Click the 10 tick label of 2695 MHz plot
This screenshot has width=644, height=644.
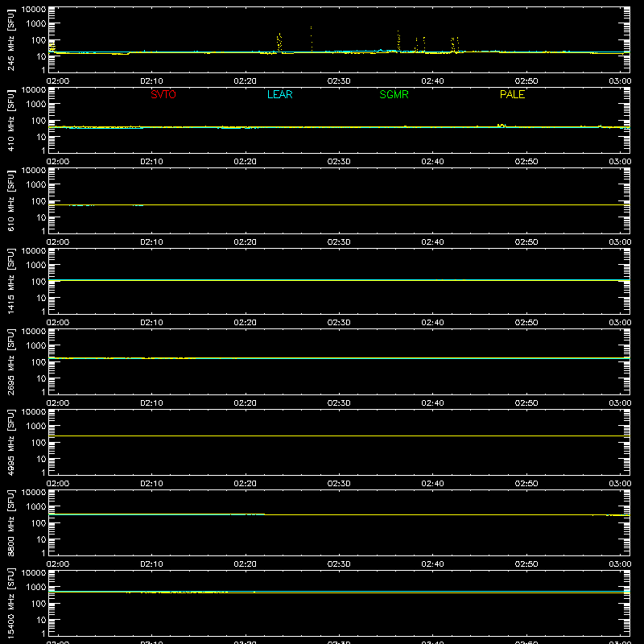(41, 378)
